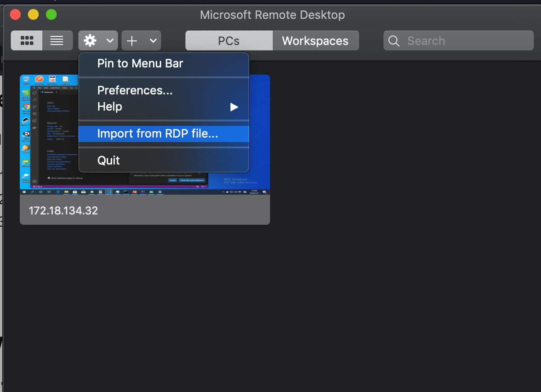
Task: Select Quit from the menu
Action: pyautogui.click(x=108, y=160)
